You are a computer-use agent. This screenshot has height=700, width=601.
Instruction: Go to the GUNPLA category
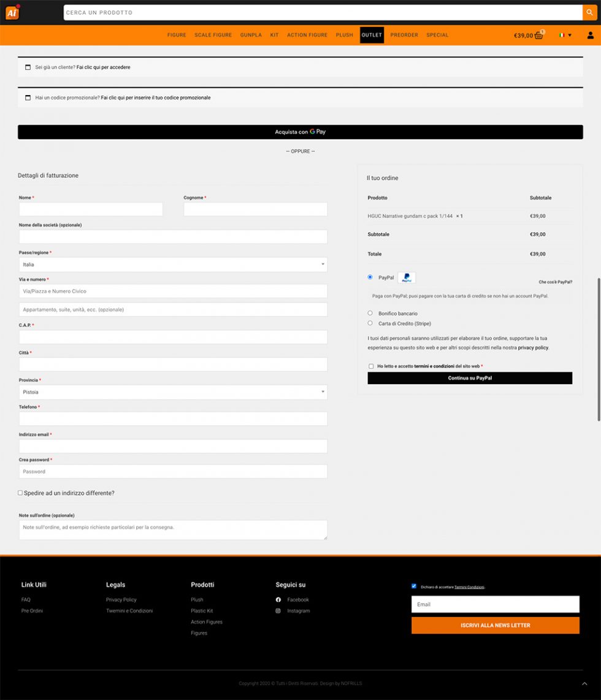pos(251,35)
